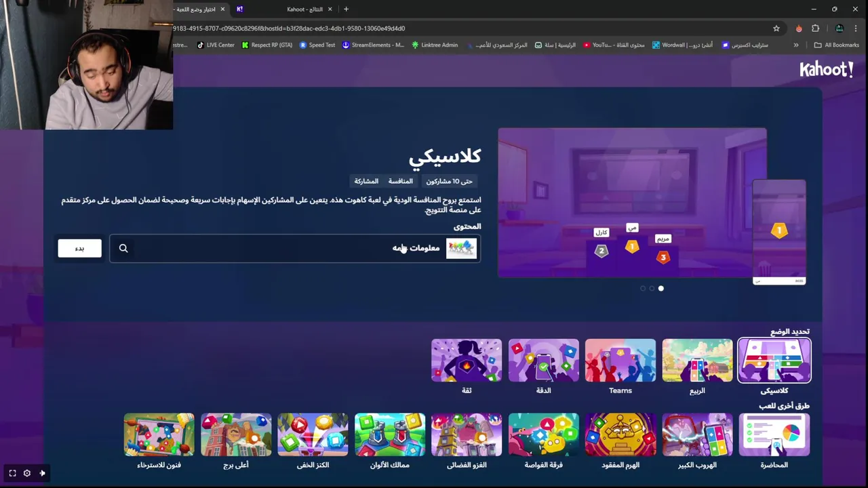Open the Linktree Admin bookmark

[x=434, y=45]
